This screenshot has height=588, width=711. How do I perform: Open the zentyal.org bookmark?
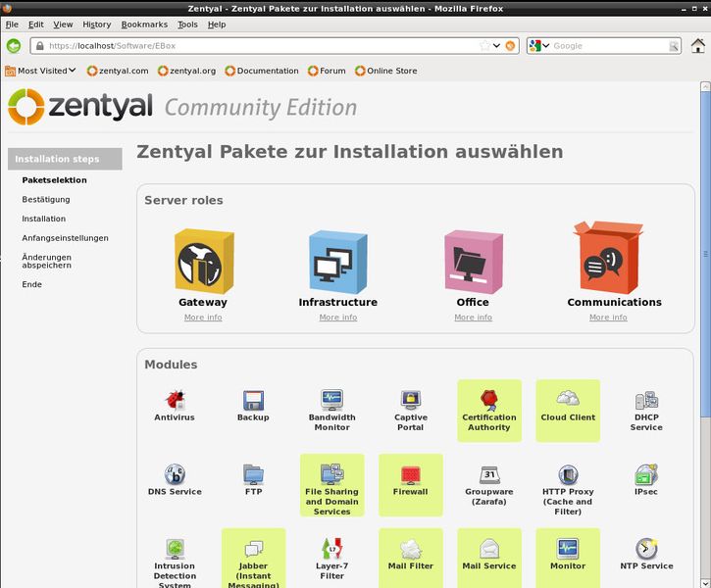[x=186, y=71]
